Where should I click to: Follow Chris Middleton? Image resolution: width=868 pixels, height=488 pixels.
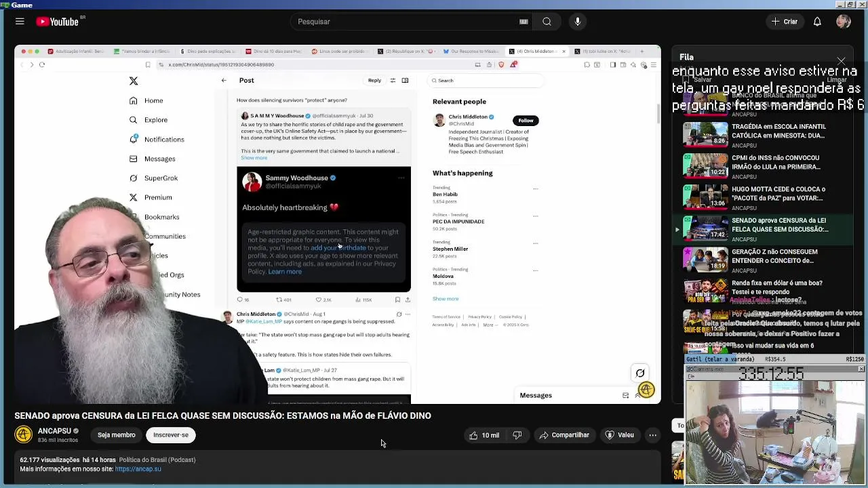coord(526,121)
